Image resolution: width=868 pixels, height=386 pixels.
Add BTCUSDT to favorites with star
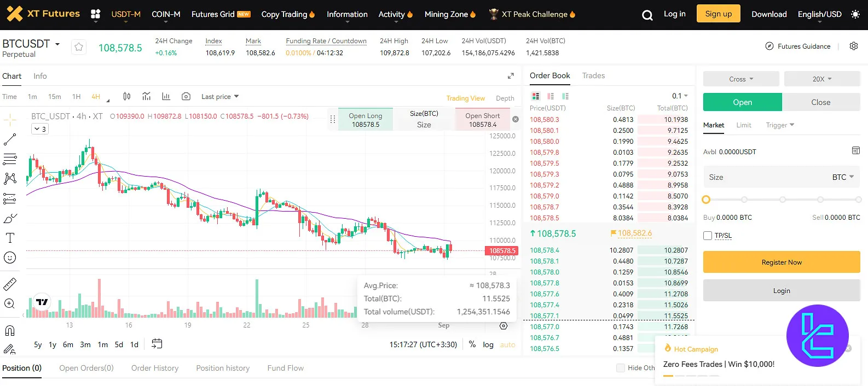click(x=79, y=48)
